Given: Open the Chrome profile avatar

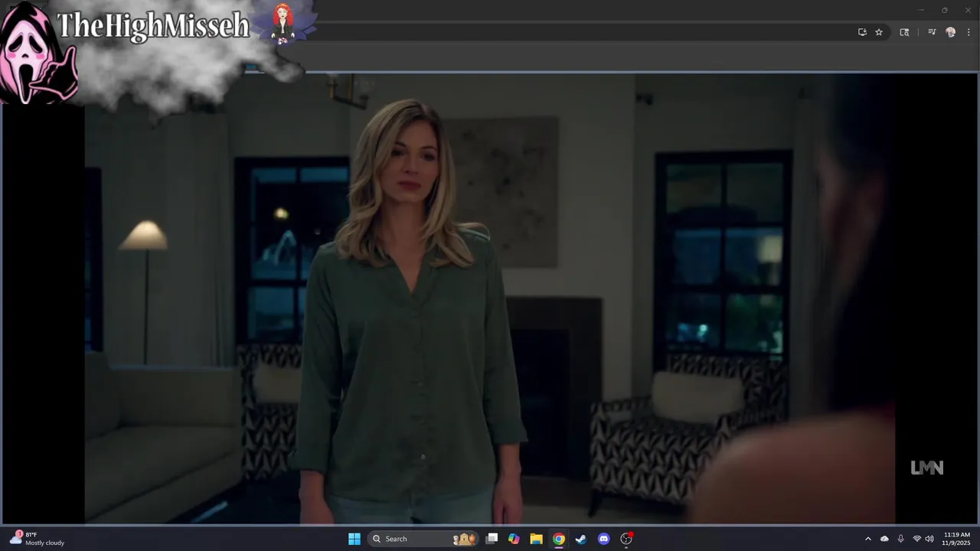Looking at the screenshot, I should click(x=951, y=32).
